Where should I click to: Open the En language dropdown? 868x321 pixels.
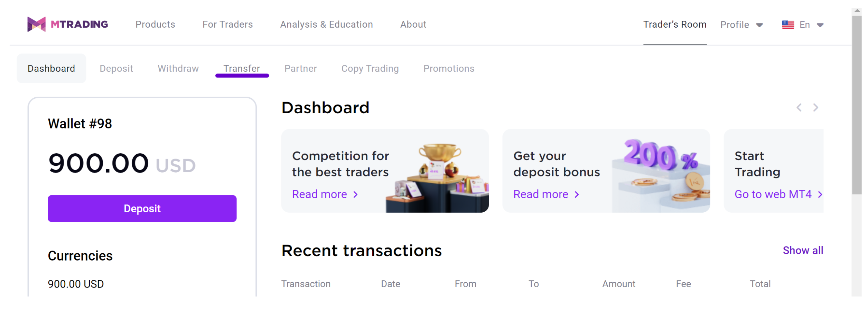click(811, 25)
